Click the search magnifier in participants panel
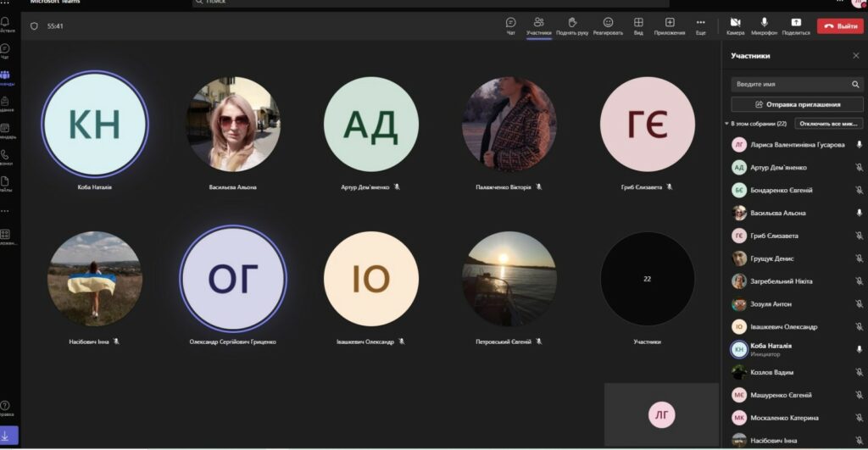 (855, 84)
